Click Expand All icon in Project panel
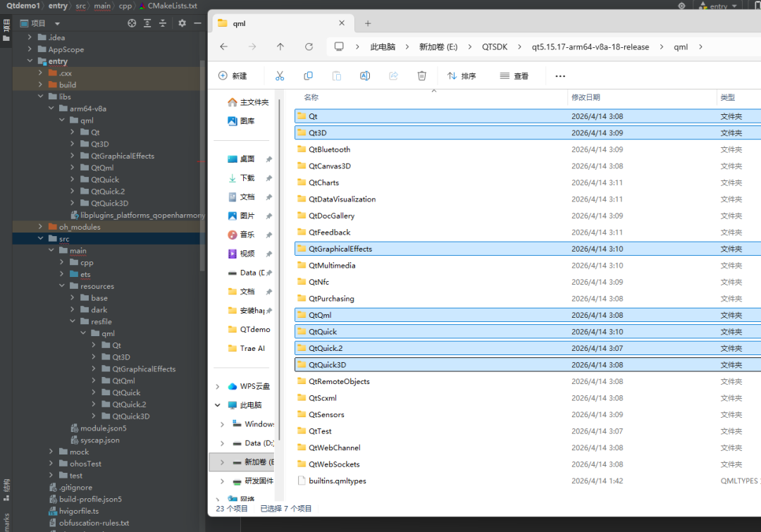Screen dimensions: 761x532 pyautogui.click(x=147, y=23)
